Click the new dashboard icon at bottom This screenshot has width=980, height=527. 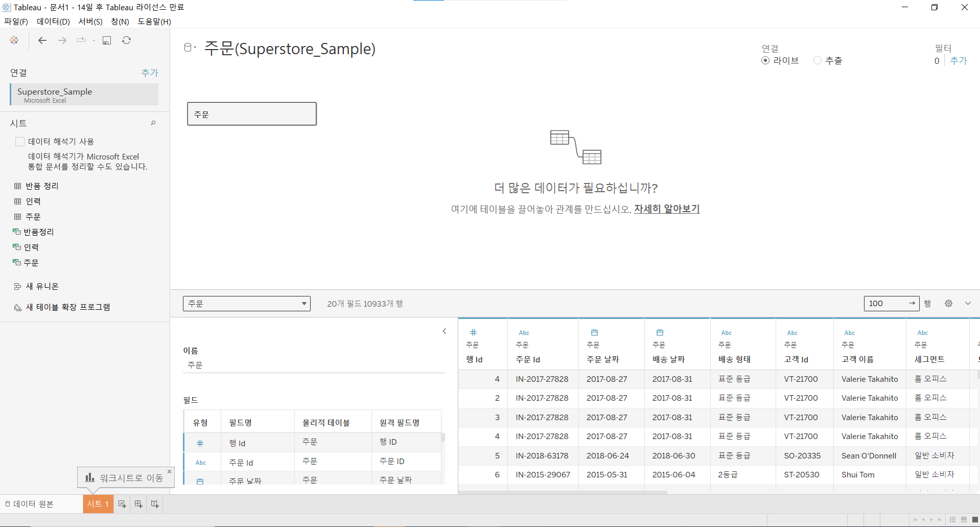138,504
